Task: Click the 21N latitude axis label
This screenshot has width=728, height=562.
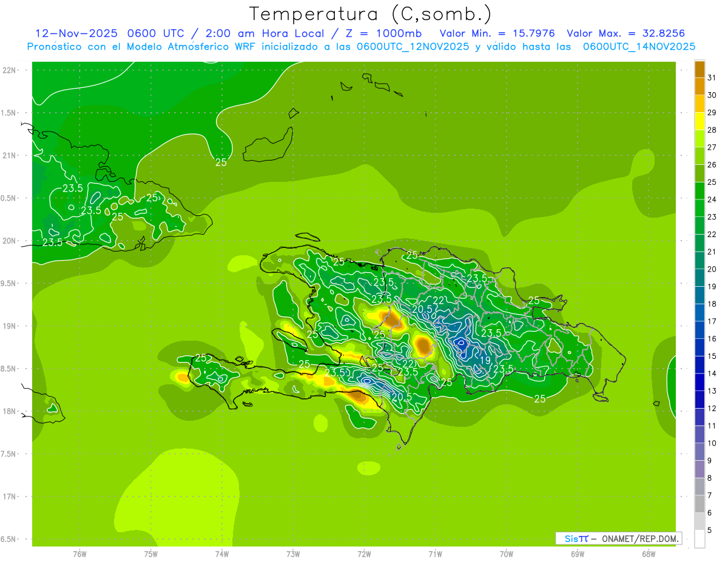Action: [9, 156]
